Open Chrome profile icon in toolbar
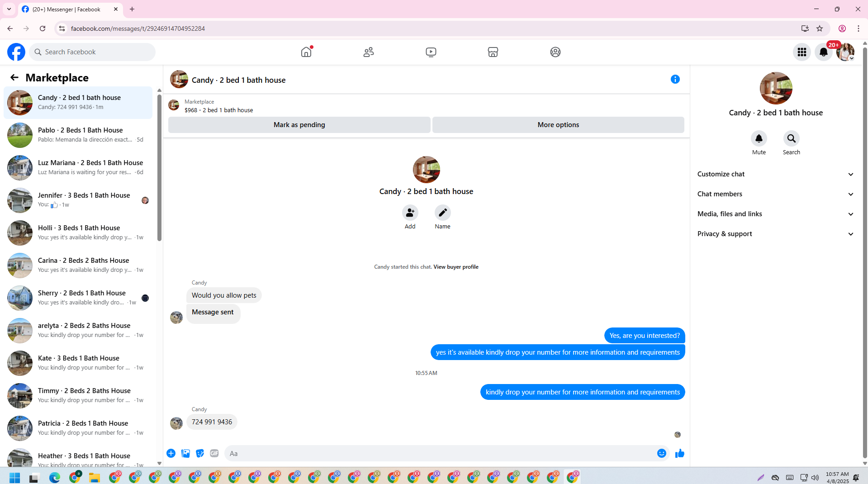This screenshot has height=484, width=868. (x=842, y=28)
